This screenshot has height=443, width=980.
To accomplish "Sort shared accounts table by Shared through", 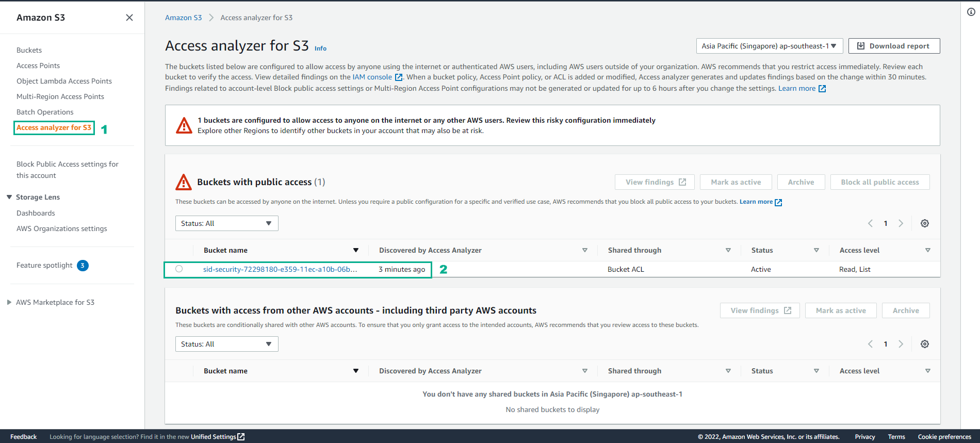I will (728, 371).
